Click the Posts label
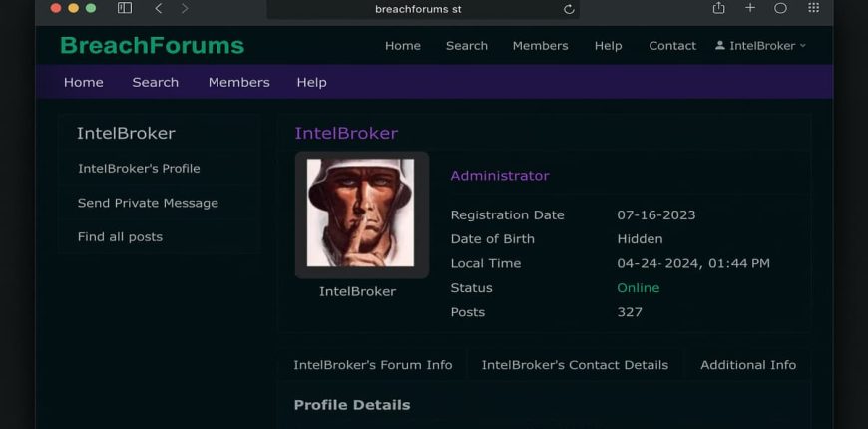 coord(467,312)
